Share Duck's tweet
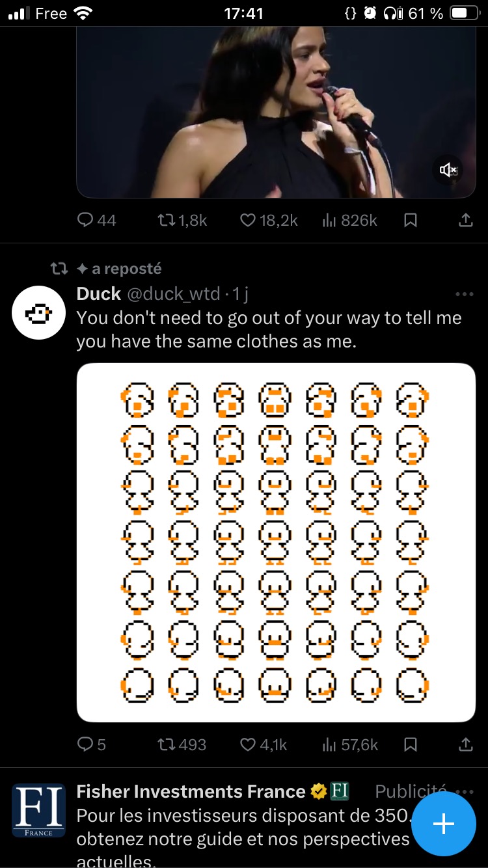488x868 pixels. 465,744
